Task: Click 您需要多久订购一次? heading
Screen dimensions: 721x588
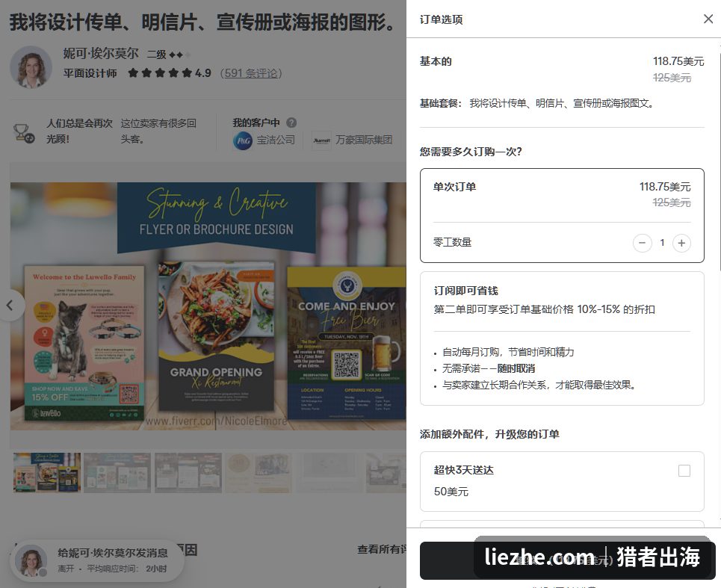Action: pos(471,152)
